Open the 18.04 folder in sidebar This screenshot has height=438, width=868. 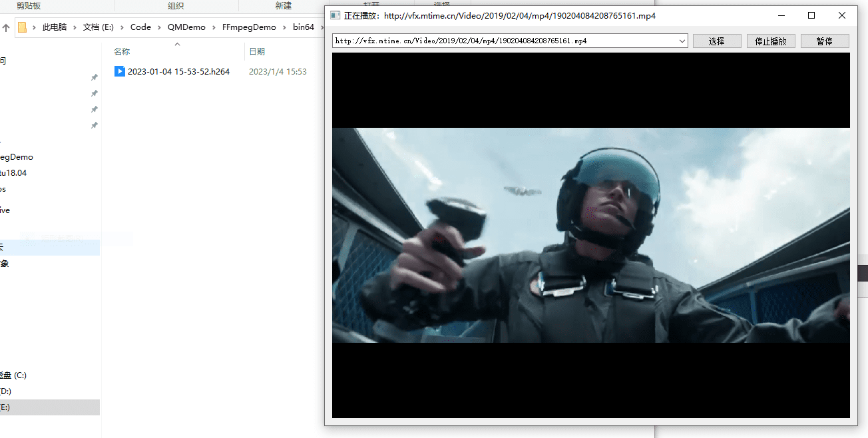coord(13,173)
